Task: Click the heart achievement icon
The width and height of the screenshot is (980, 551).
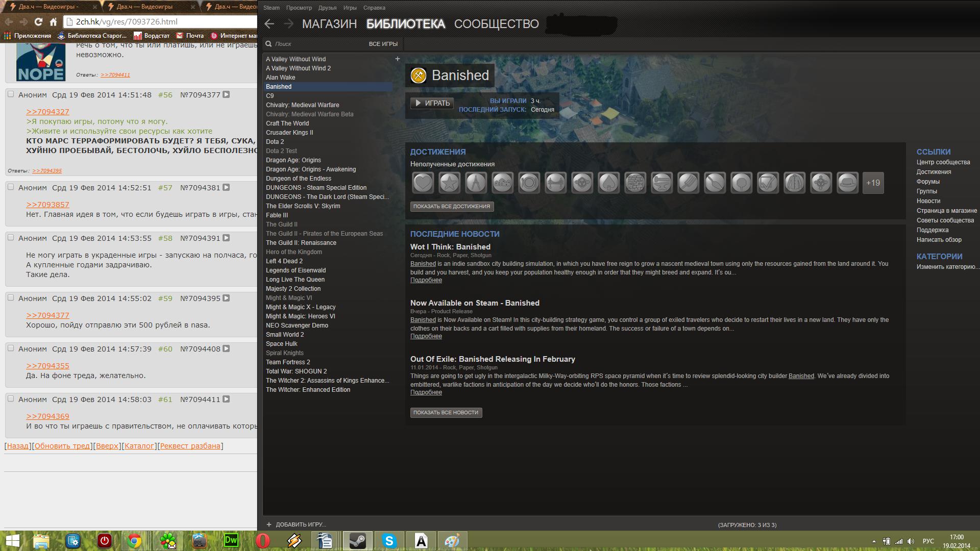Action: pyautogui.click(x=423, y=183)
